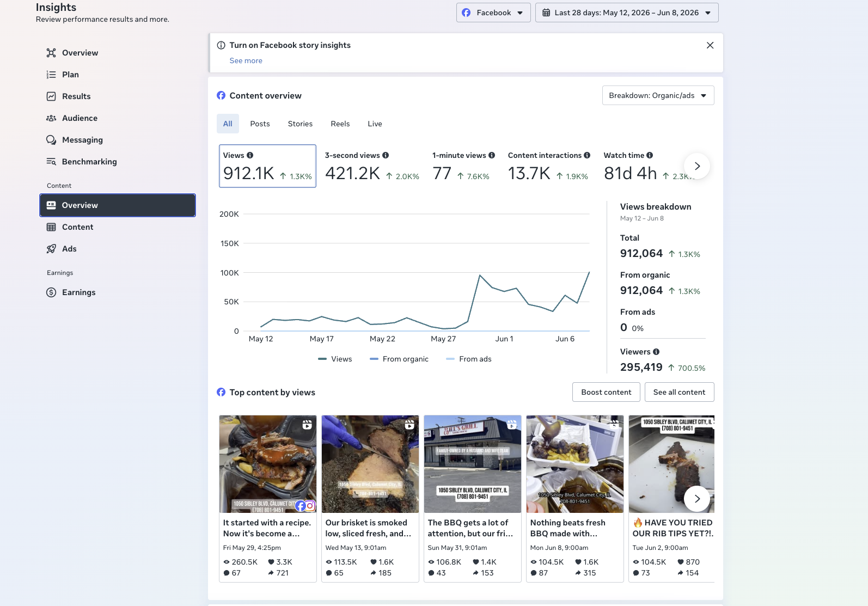868x606 pixels.
Task: Open the Facebook platform dropdown
Action: tap(493, 13)
